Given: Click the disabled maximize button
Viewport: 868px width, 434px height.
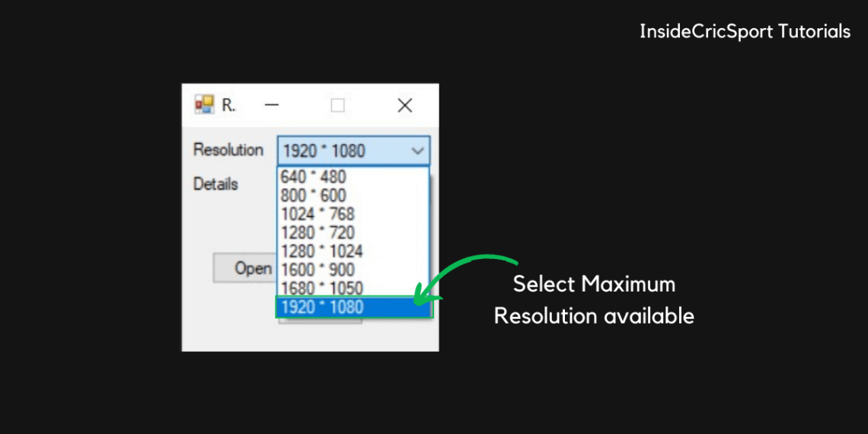Looking at the screenshot, I should [x=337, y=105].
